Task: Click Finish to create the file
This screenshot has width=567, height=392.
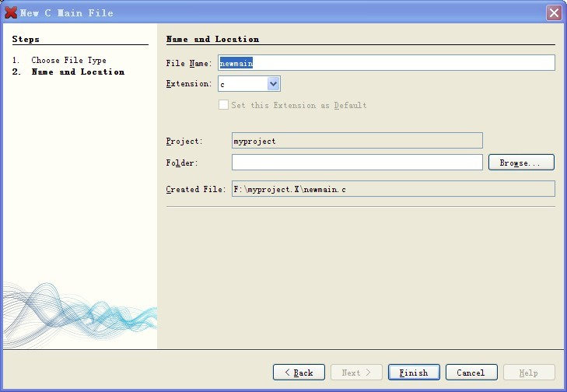Action: (x=414, y=372)
